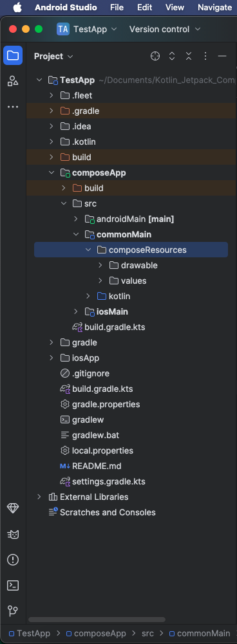Expand the iosMain folder

click(76, 312)
